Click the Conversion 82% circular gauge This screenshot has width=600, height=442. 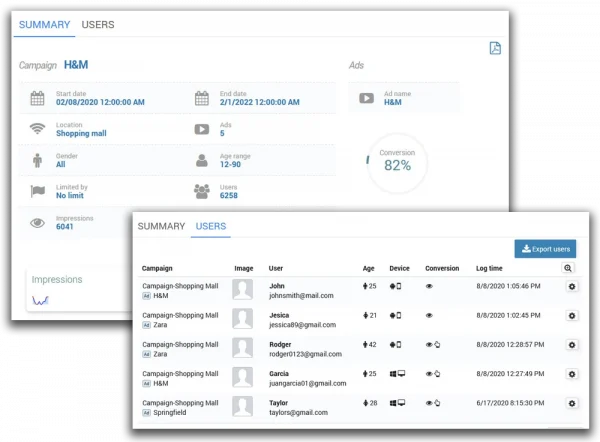395,161
